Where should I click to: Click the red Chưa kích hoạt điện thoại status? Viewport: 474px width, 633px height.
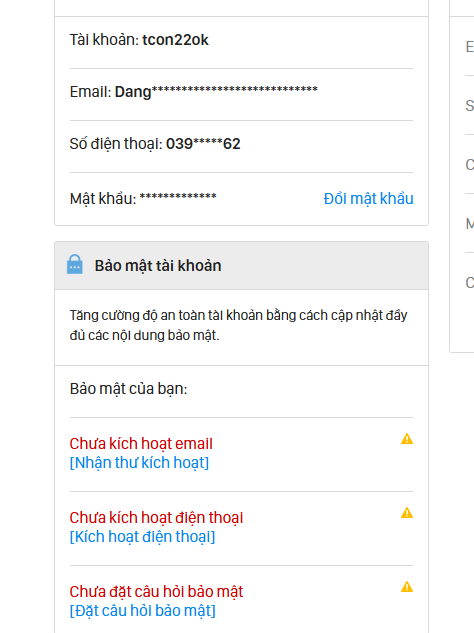[156, 518]
